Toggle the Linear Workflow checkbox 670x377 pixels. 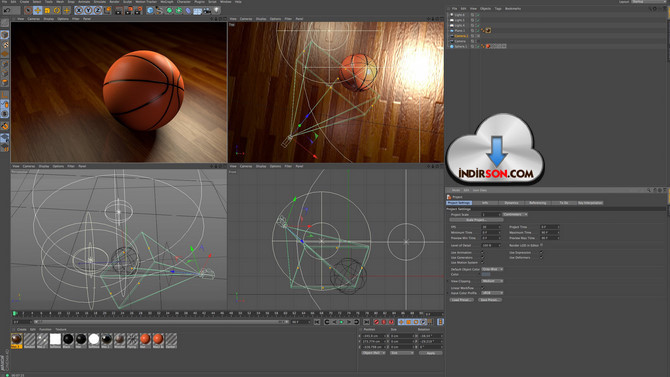tap(483, 288)
